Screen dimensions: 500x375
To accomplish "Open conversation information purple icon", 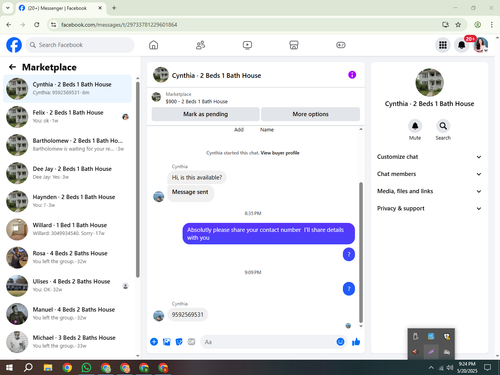I will (352, 75).
